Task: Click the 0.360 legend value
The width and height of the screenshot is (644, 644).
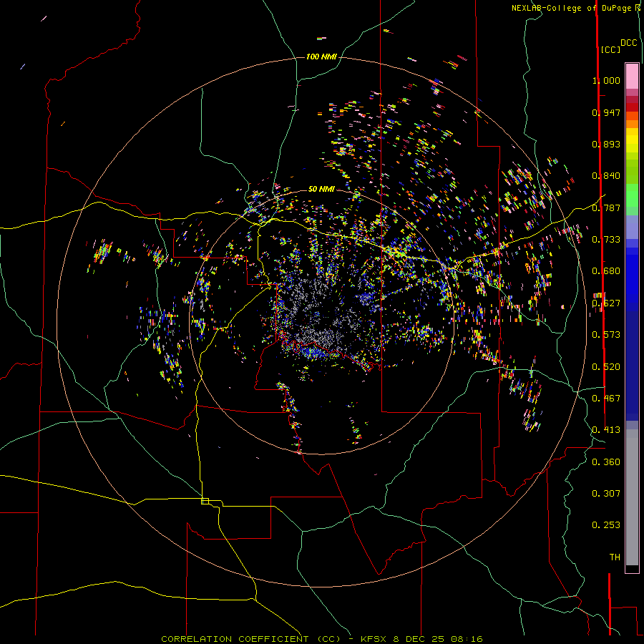Action: click(x=606, y=462)
